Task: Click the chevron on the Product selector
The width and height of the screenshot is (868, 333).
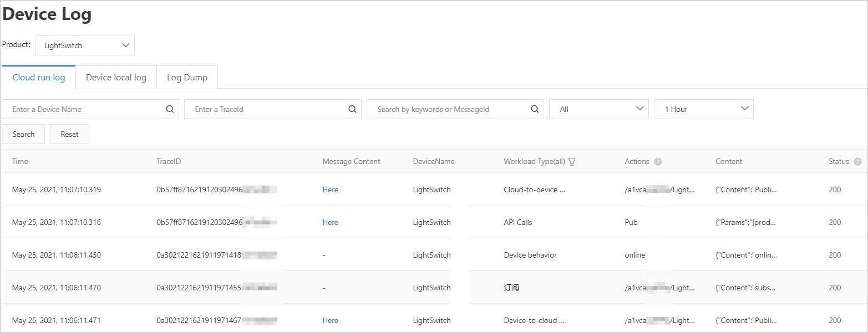Action: click(126, 45)
